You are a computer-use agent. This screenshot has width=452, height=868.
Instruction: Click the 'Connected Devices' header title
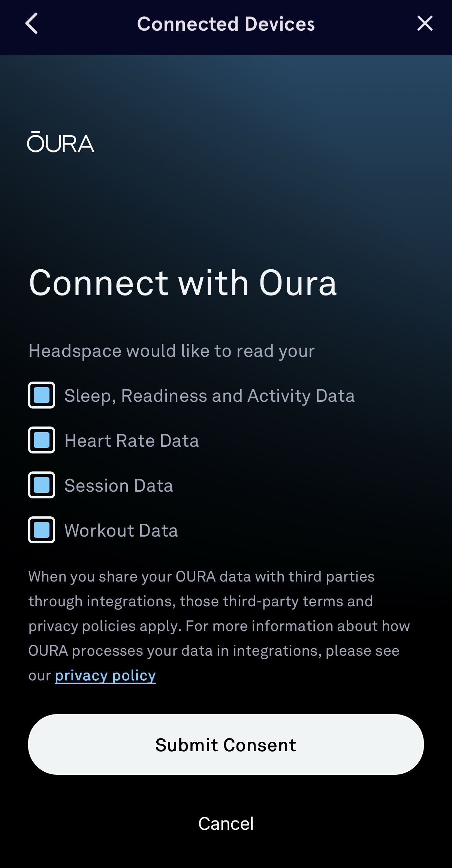point(226,24)
